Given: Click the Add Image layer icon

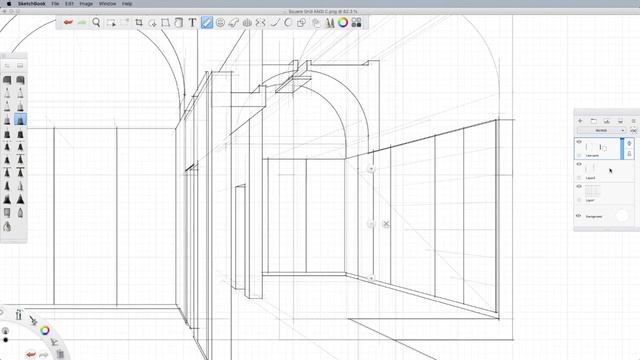Looking at the screenshot, I should click(607, 121).
